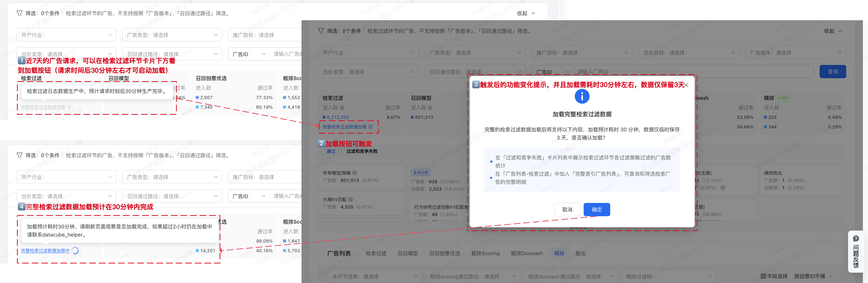Click the 取消 button in the dialog
Image resolution: width=868 pixels, height=283 pixels.
567,210
